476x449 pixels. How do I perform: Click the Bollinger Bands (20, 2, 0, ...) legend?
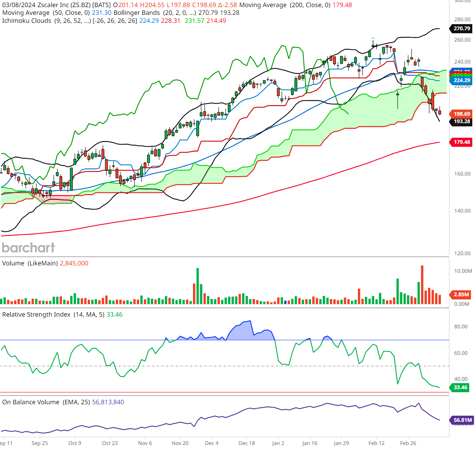tap(155, 13)
